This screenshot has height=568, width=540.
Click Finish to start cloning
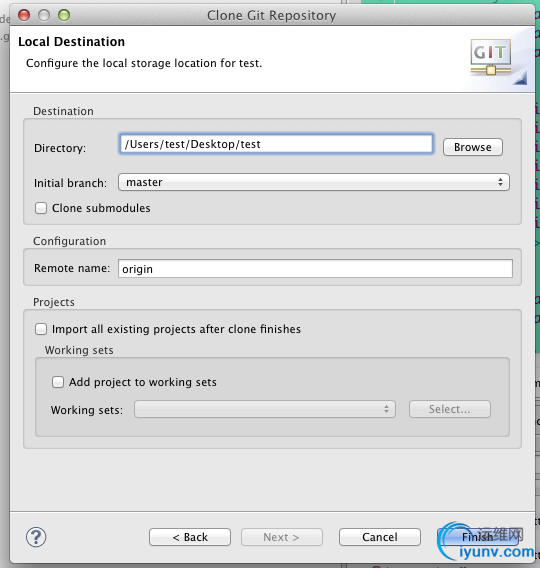click(x=478, y=537)
